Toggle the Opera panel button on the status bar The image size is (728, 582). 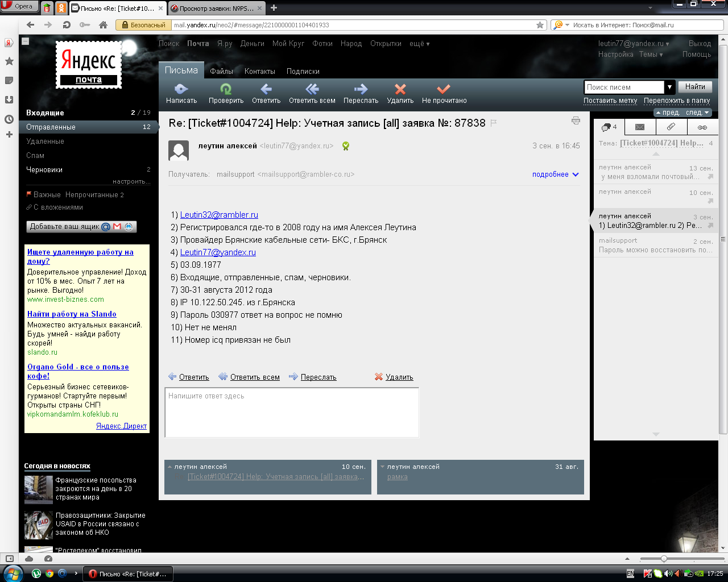[9, 559]
